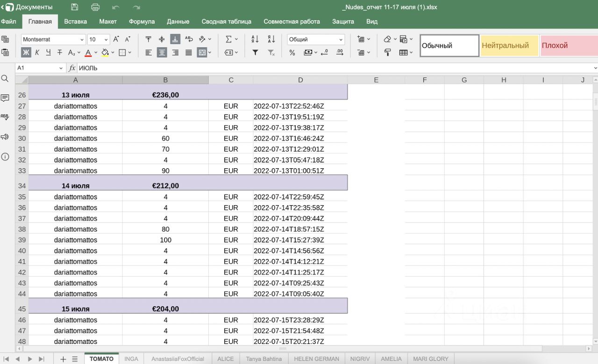Click the formula bar input field

(327, 68)
